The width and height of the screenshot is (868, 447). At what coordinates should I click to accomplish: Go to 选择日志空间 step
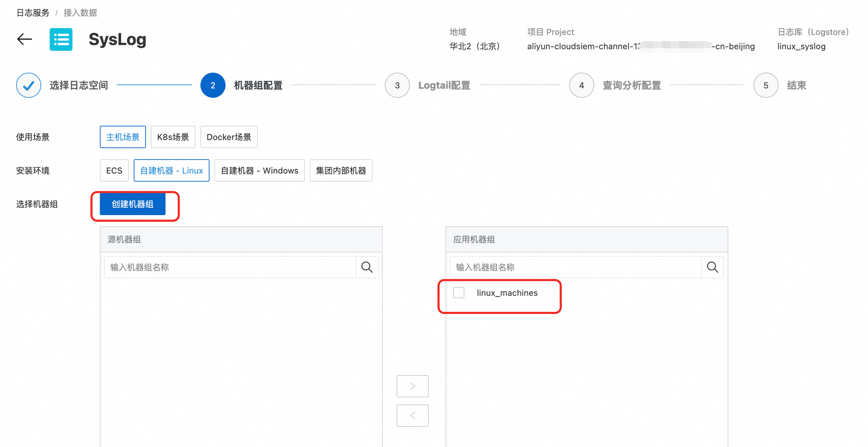coord(79,85)
